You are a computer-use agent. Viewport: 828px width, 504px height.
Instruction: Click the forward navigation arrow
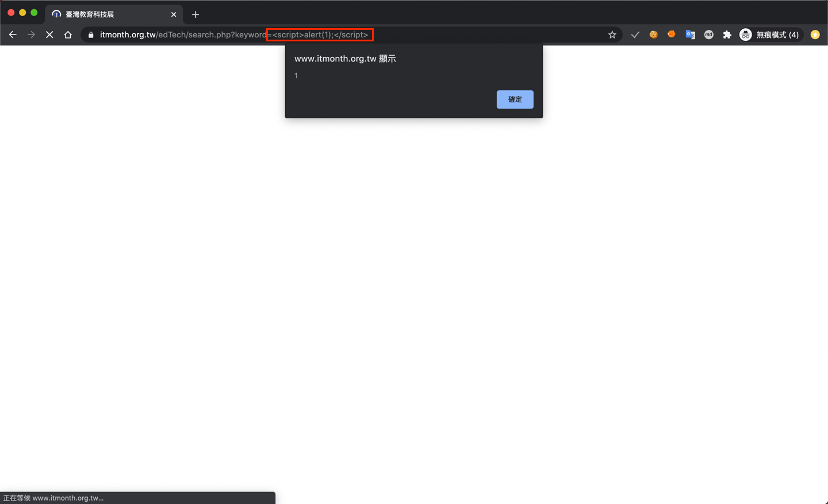31,35
